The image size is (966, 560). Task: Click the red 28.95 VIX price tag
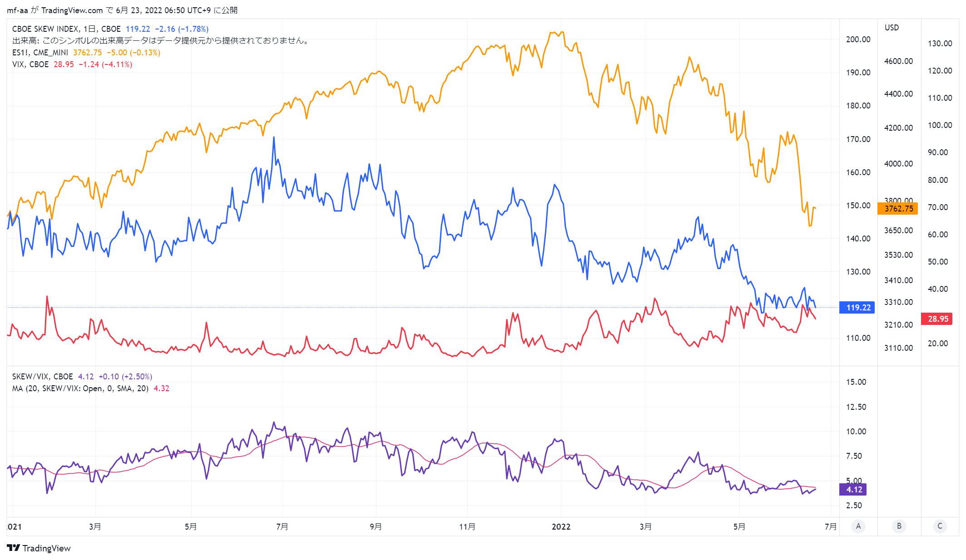[x=937, y=319]
